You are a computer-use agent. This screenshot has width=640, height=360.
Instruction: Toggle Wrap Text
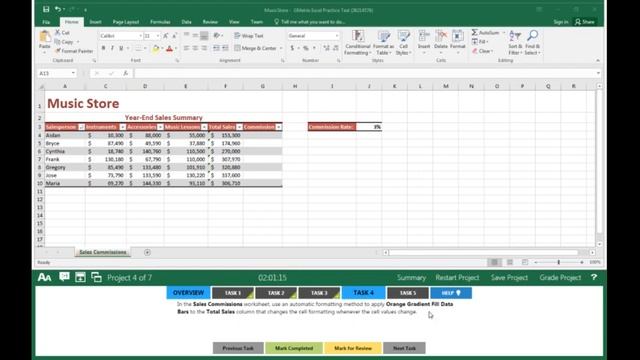point(249,36)
